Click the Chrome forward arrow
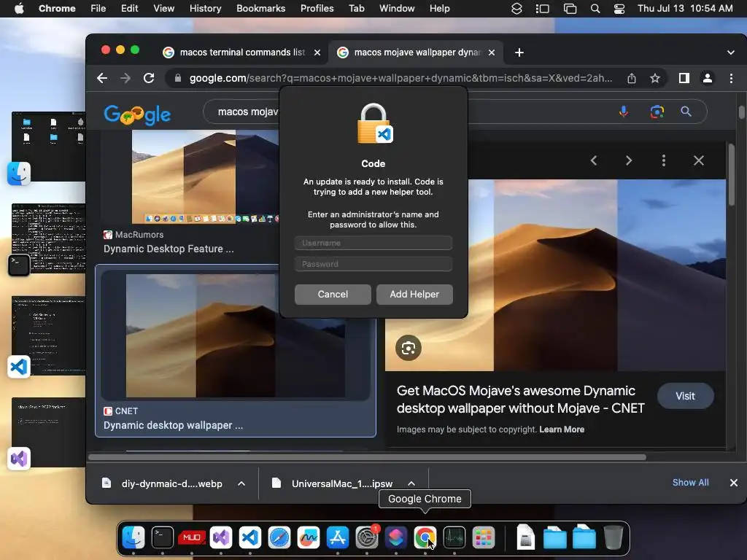This screenshot has width=747, height=560. click(125, 78)
